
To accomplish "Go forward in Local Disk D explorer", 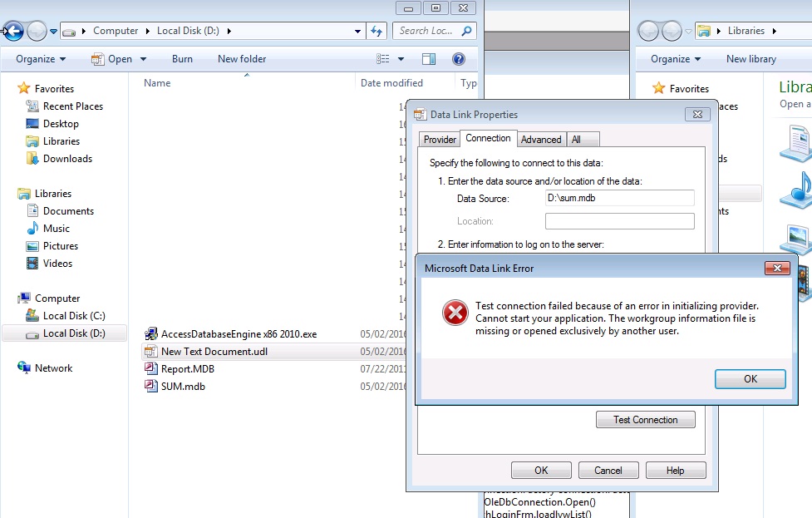I will [37, 31].
